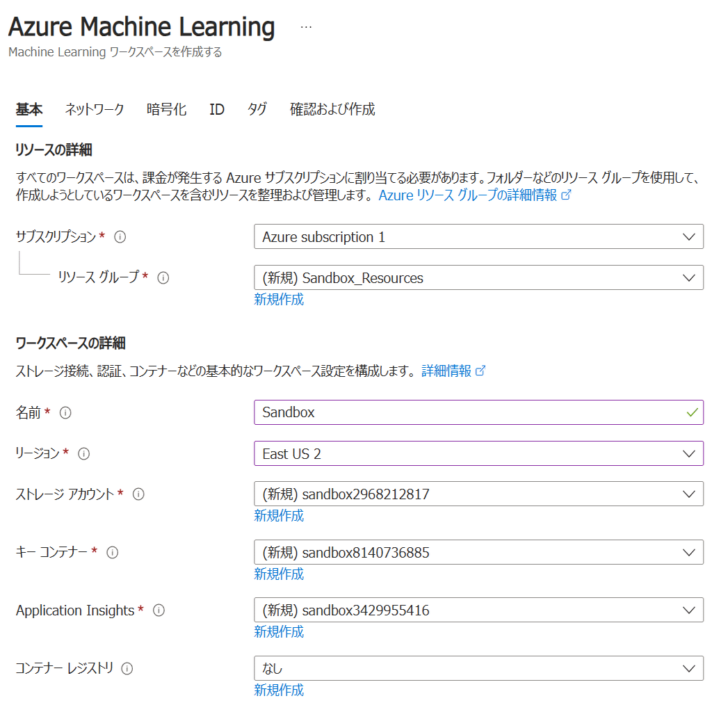The image size is (728, 728).
Task: Click the info icon next to 名前
Action: tap(65, 412)
